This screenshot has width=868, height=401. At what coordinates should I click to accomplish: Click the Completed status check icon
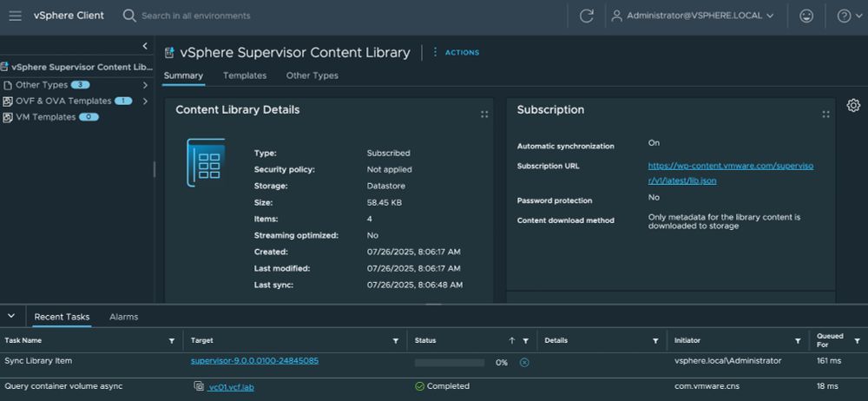pos(419,386)
